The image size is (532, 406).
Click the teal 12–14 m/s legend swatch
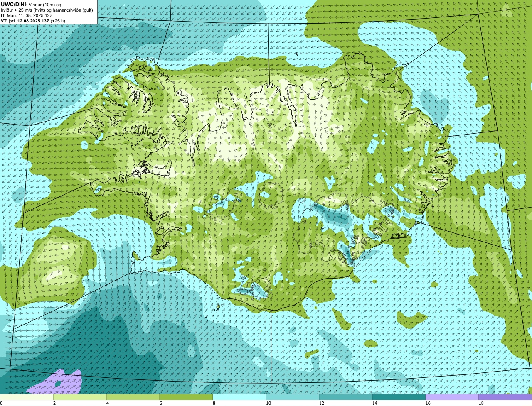pyautogui.click(x=346, y=397)
